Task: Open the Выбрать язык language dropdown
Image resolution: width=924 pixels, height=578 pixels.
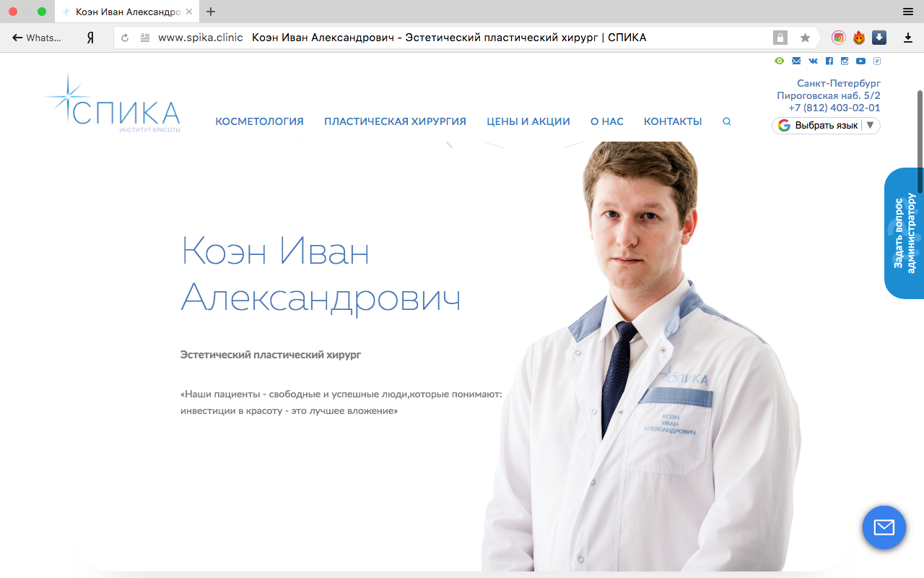Action: click(826, 125)
